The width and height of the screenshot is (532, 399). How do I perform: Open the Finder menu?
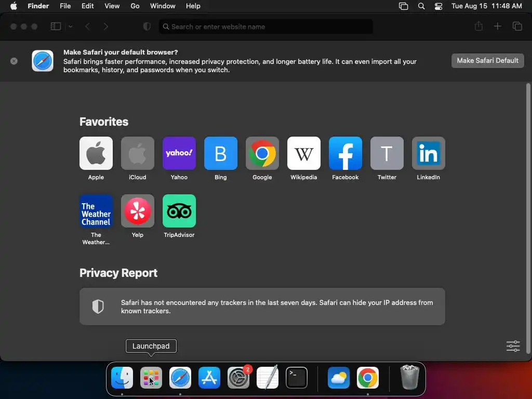pos(38,6)
